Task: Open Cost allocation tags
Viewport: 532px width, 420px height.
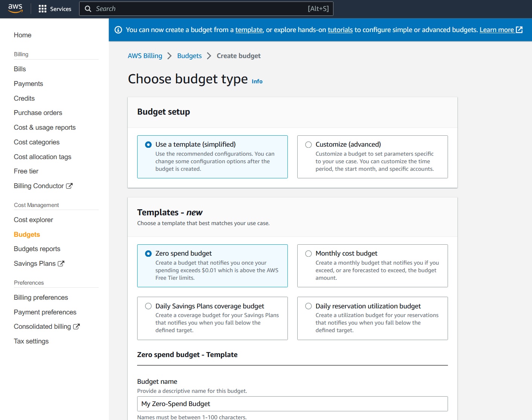Action: (x=43, y=157)
